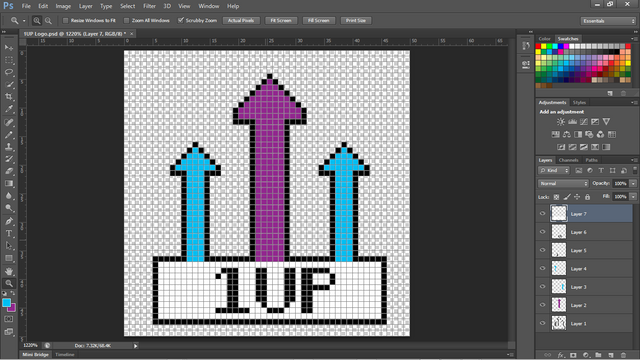This screenshot has width=640, height=360.
Task: Switch to the Color tab
Action: (x=544, y=39)
